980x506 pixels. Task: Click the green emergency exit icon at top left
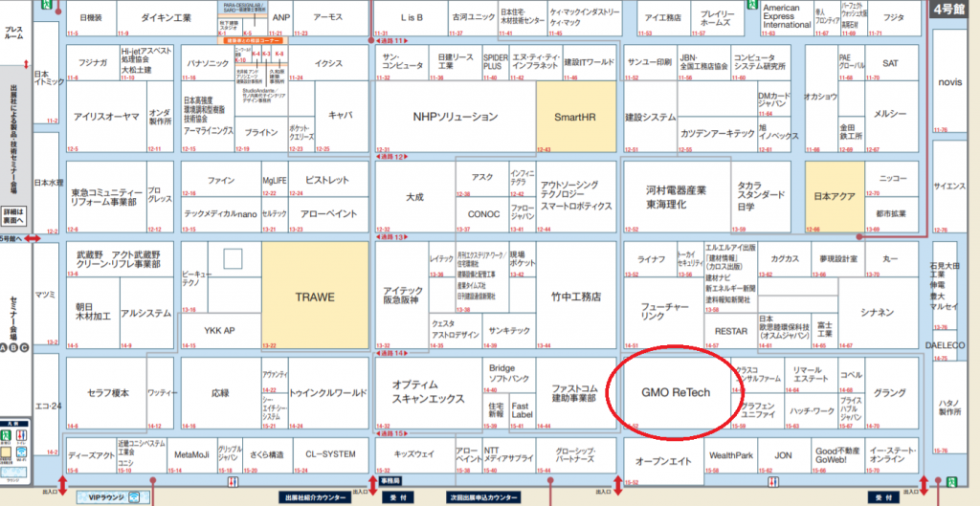point(43,7)
